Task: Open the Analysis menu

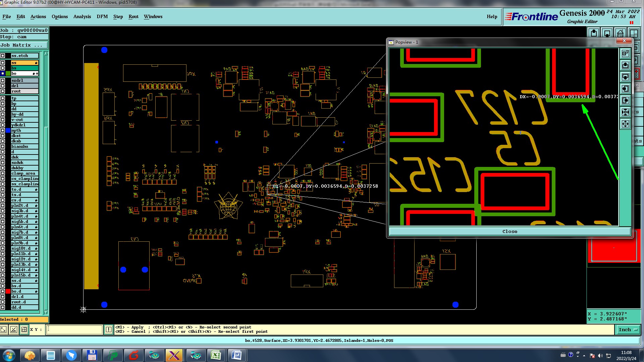Action: point(82,16)
